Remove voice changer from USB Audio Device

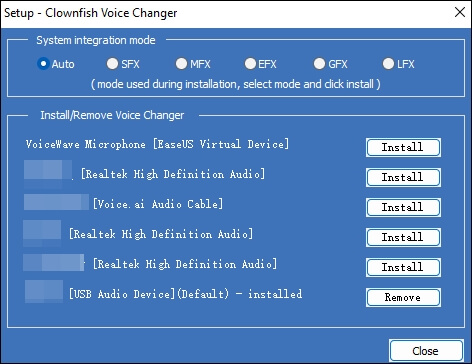(x=403, y=297)
